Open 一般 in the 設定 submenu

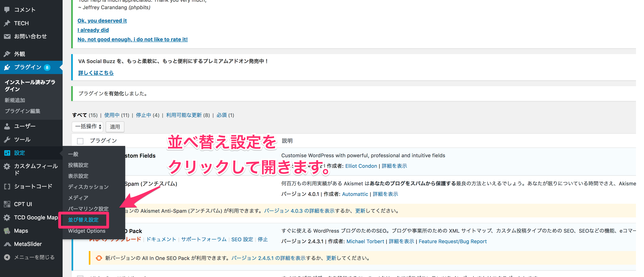(x=73, y=154)
